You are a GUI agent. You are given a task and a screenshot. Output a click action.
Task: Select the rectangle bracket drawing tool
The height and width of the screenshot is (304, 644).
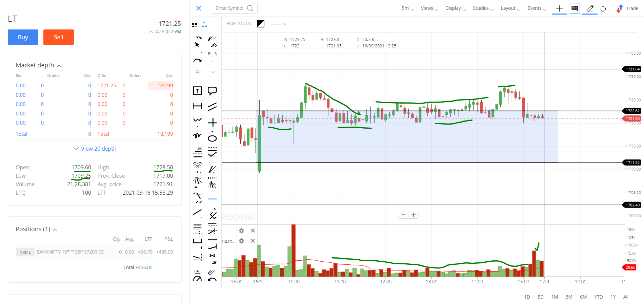197,241
